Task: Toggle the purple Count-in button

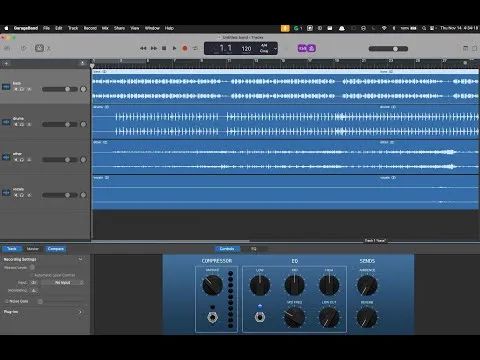Action: point(302,48)
